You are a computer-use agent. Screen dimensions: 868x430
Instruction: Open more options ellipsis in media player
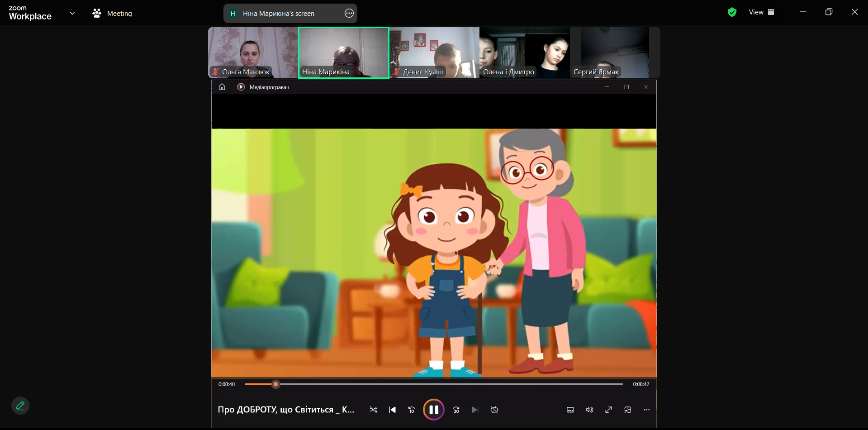[x=647, y=410]
